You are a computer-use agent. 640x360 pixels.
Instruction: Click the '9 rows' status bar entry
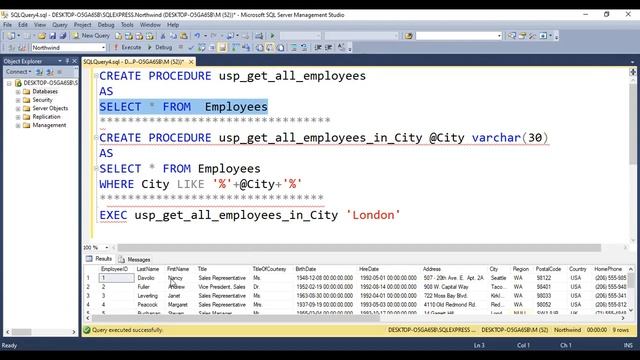(x=620, y=330)
